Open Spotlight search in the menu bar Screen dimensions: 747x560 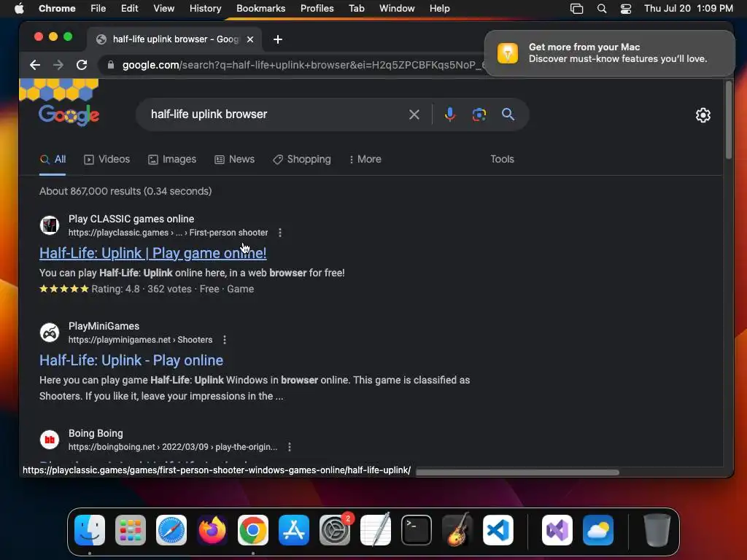coord(602,9)
